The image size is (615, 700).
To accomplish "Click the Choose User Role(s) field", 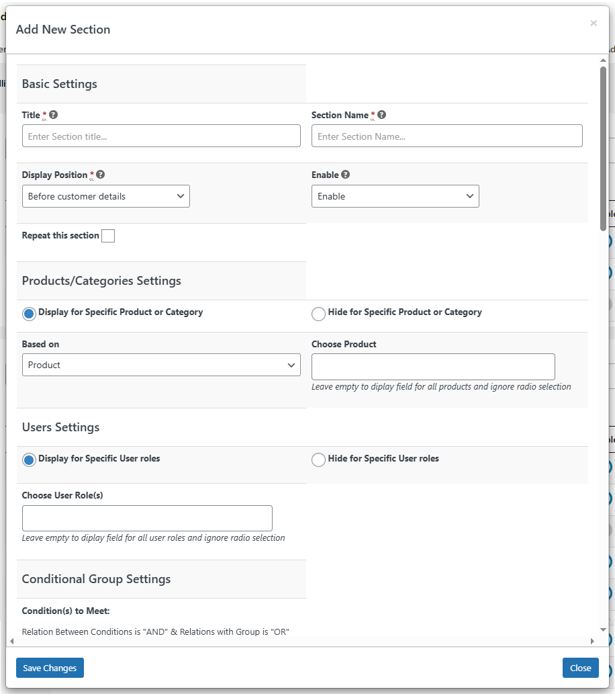I will point(147,519).
